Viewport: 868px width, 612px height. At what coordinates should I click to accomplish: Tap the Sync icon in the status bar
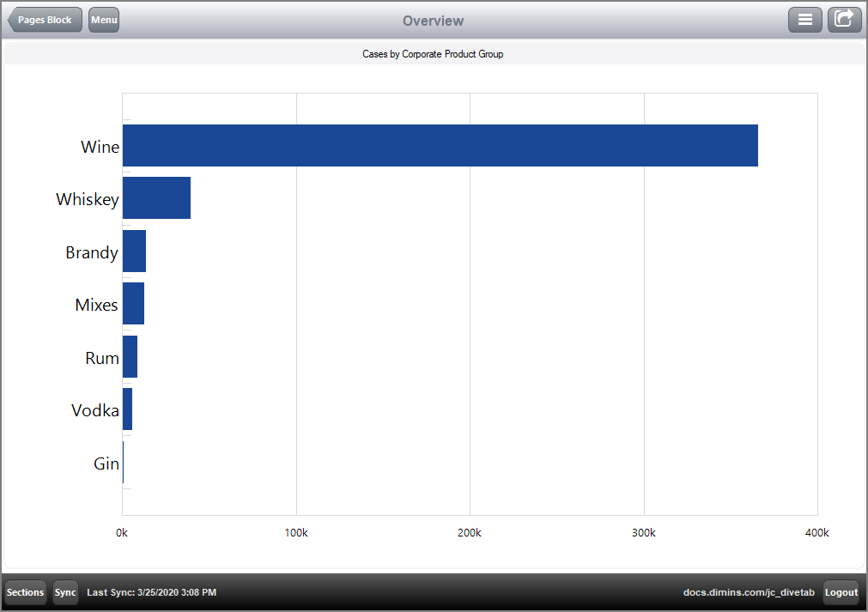pyautogui.click(x=65, y=592)
